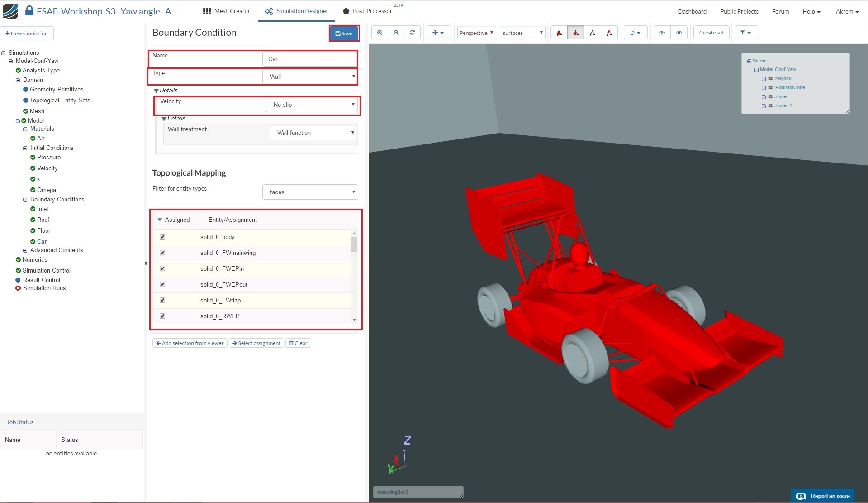Uncheck the solid_0_FWflap checkbox
The width and height of the screenshot is (868, 503).
pos(162,300)
